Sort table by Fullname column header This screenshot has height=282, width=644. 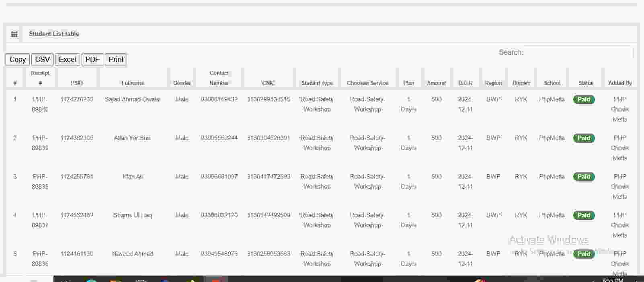[x=133, y=83]
